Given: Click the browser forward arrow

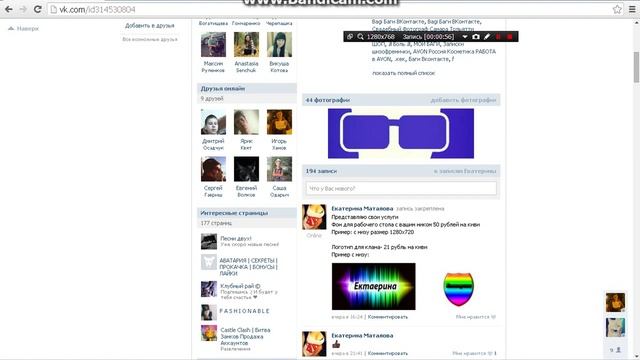Looking at the screenshot, I should (x=23, y=9).
